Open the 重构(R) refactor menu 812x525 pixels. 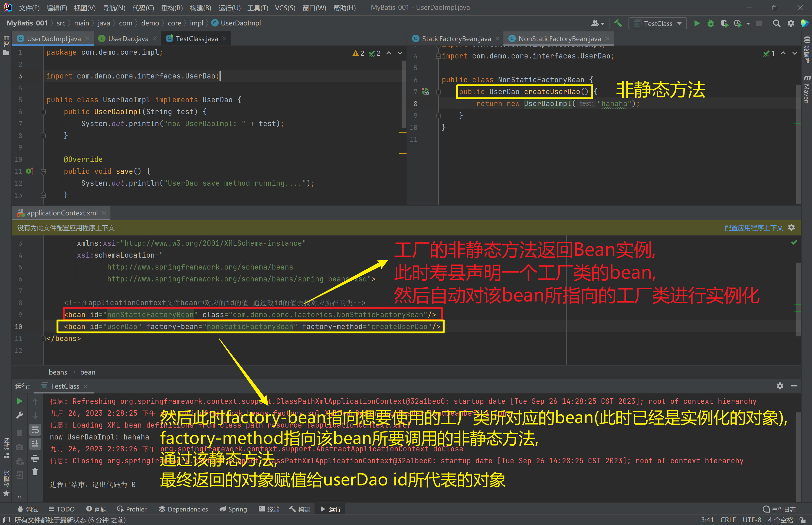[172, 8]
